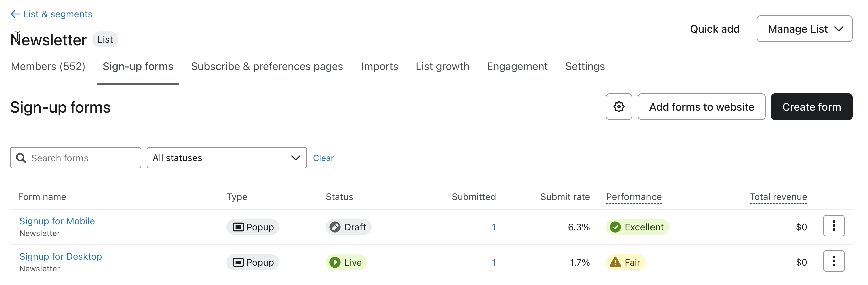Screen dimensions: 868x285
Task: Open the List growth tab
Action: 442,66
